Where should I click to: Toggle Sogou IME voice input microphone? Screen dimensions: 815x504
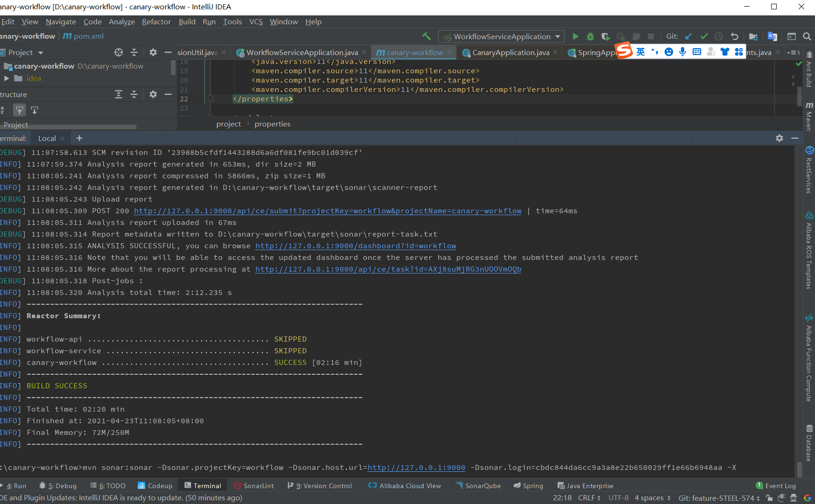(683, 52)
